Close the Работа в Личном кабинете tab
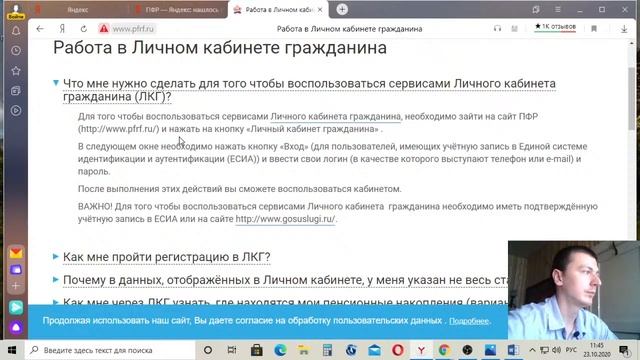This screenshot has width=640, height=360. (320, 9)
